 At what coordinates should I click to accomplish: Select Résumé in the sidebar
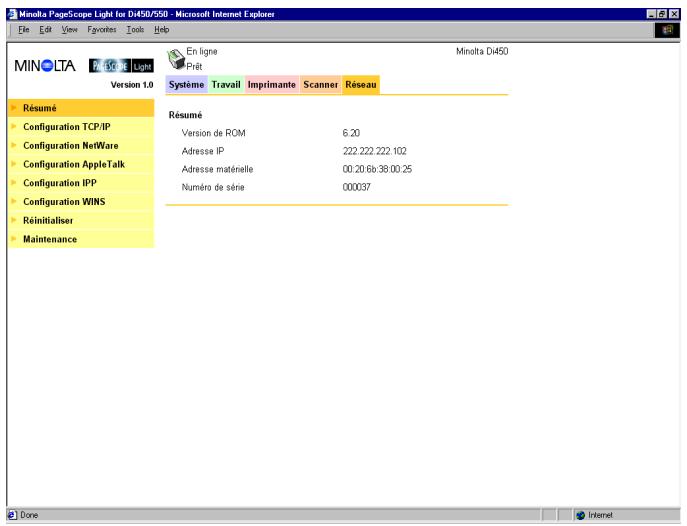pyautogui.click(x=81, y=108)
